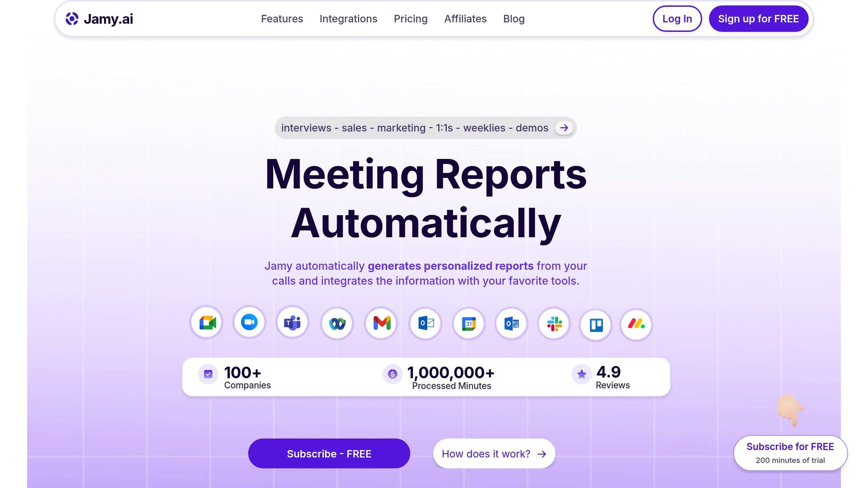Click the Sign up for FREE button

pyautogui.click(x=759, y=19)
